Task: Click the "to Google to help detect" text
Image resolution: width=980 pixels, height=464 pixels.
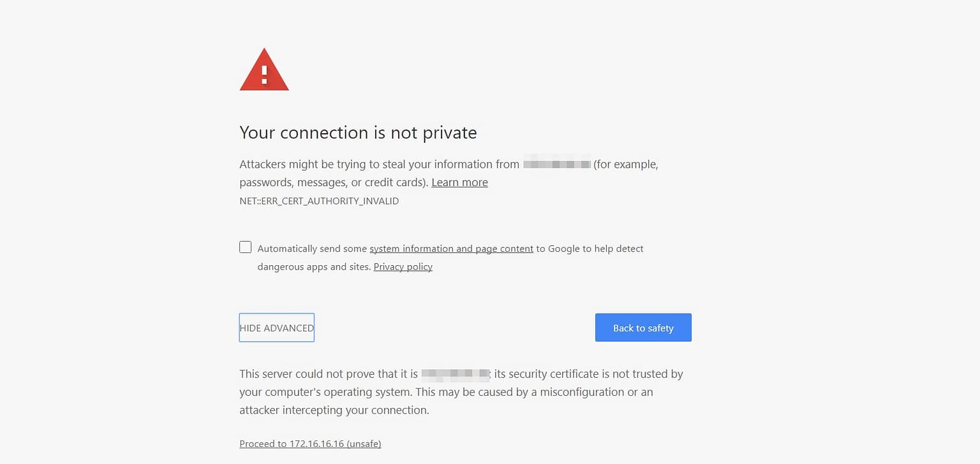Action: [x=590, y=249]
